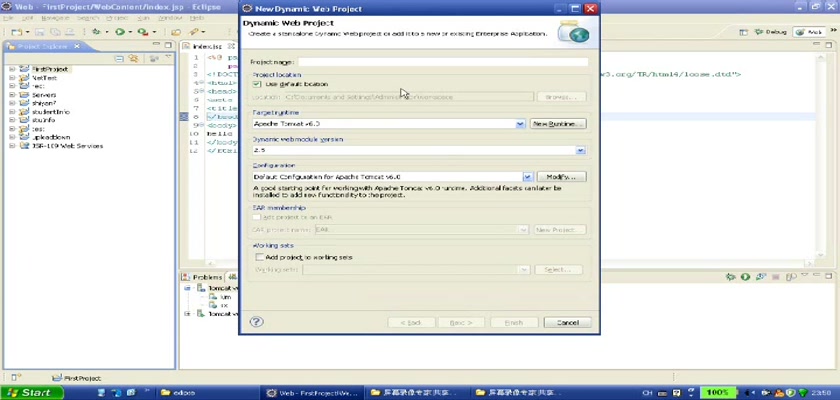
Task: Open the Target runtime dropdown
Action: click(520, 124)
